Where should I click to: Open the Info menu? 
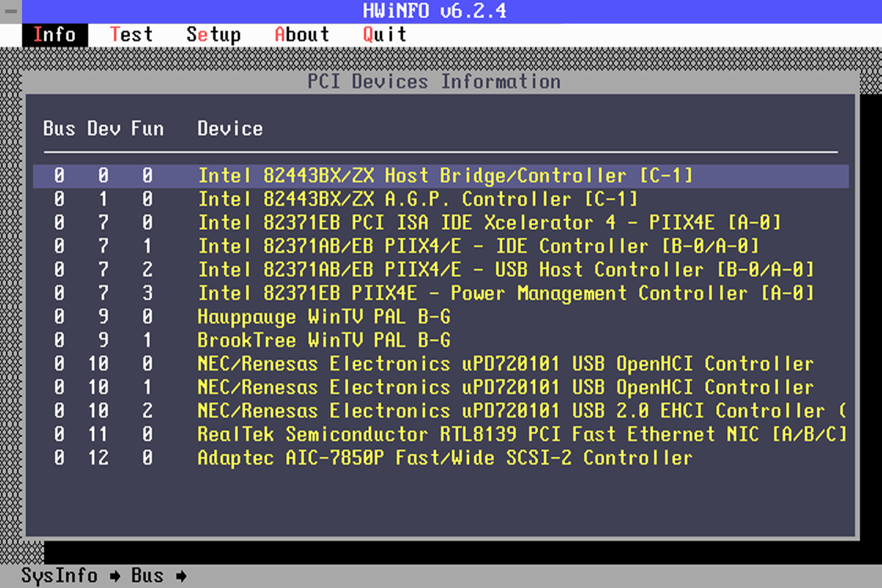coord(54,35)
